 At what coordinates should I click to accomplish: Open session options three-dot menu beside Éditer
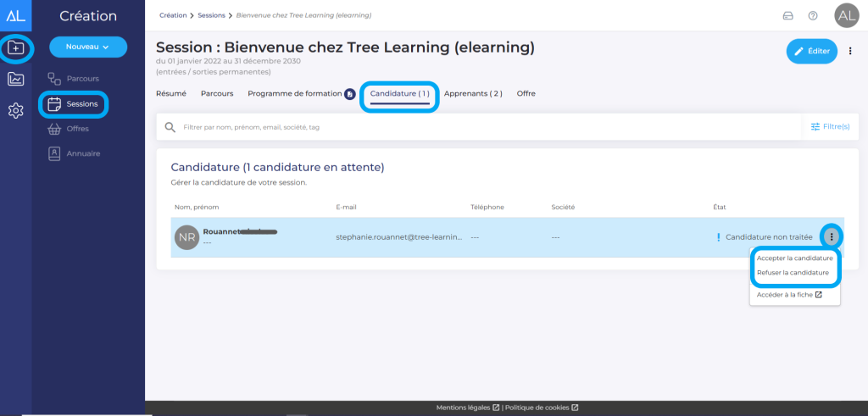[x=851, y=52]
